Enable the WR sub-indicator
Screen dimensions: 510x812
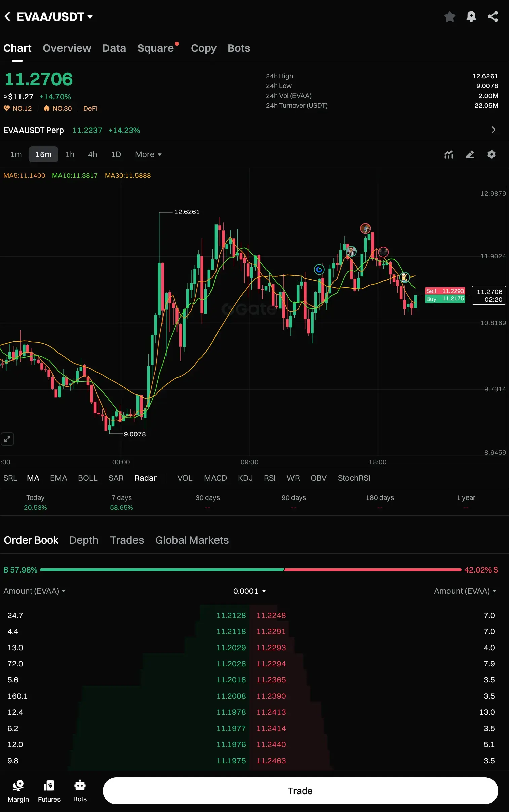[x=293, y=478]
